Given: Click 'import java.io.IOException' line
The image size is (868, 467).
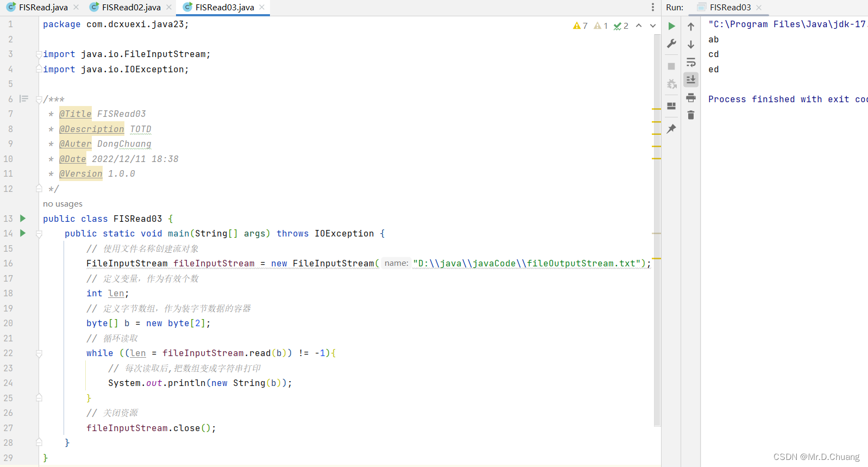Looking at the screenshot, I should (116, 69).
